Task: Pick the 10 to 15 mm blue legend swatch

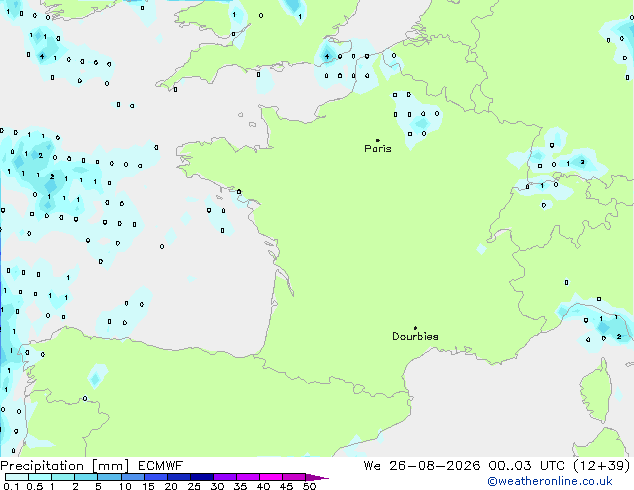Action: 133,477
